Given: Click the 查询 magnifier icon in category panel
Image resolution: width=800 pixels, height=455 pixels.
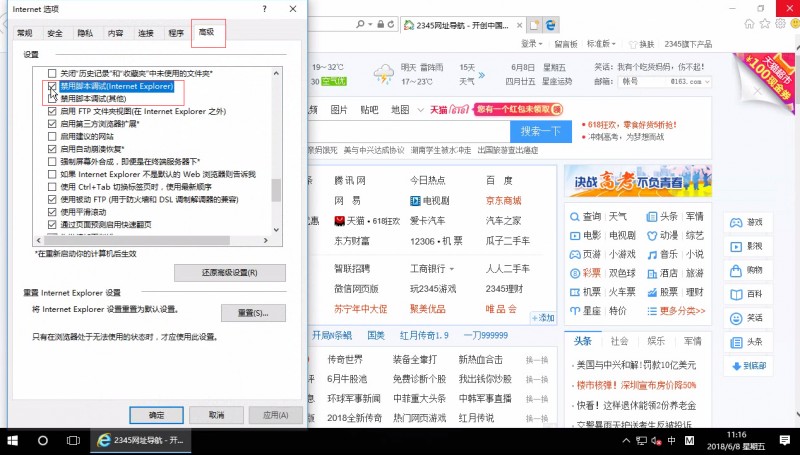Looking at the screenshot, I should click(x=574, y=217).
